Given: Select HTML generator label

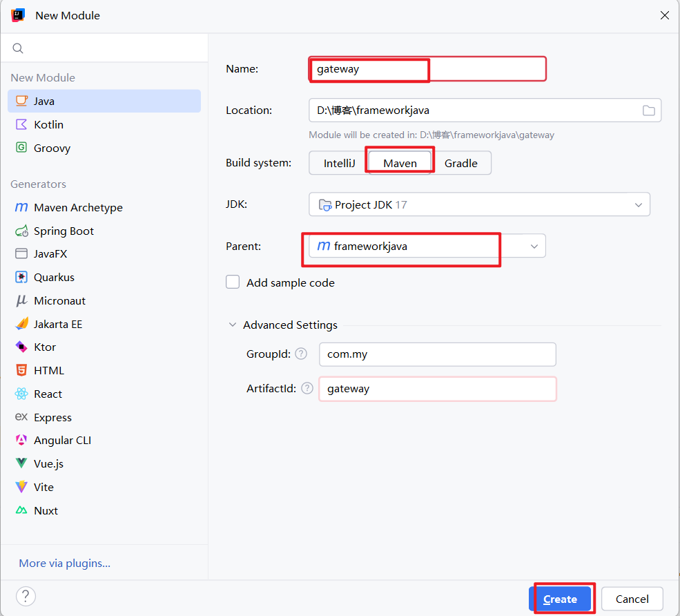Looking at the screenshot, I should tap(49, 370).
